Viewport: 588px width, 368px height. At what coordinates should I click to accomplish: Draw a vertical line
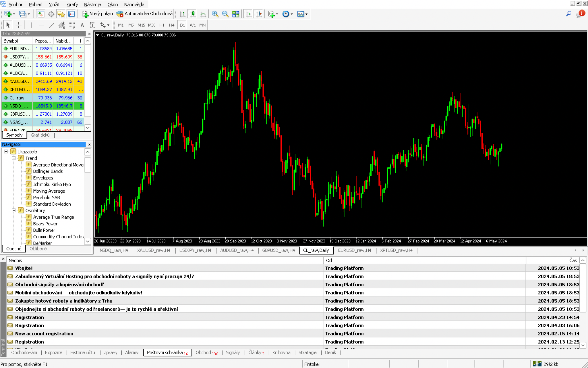(x=31, y=25)
